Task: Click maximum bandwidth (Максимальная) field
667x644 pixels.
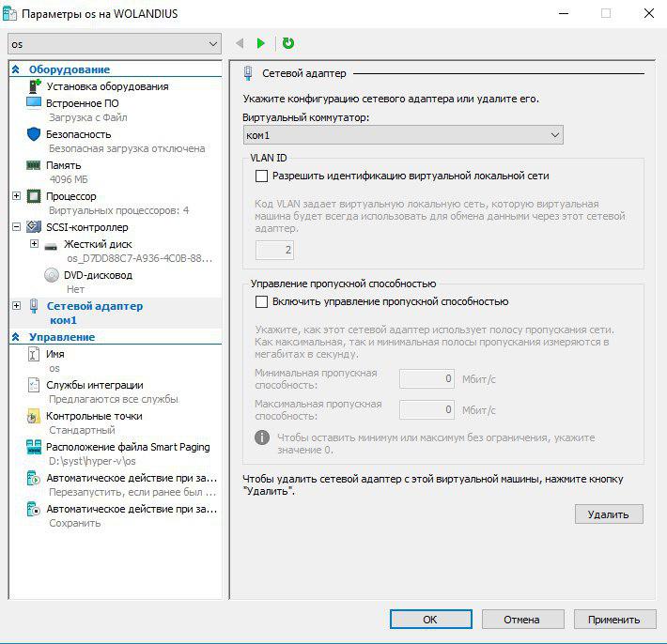Action: click(x=427, y=409)
